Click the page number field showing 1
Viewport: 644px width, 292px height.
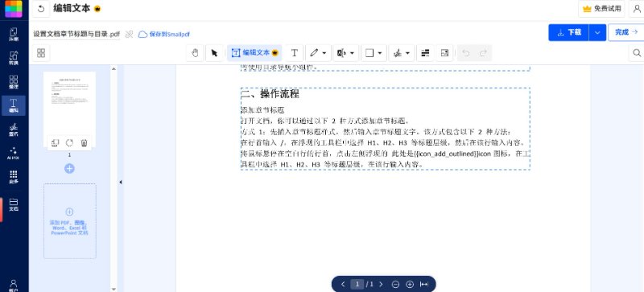pos(357,284)
